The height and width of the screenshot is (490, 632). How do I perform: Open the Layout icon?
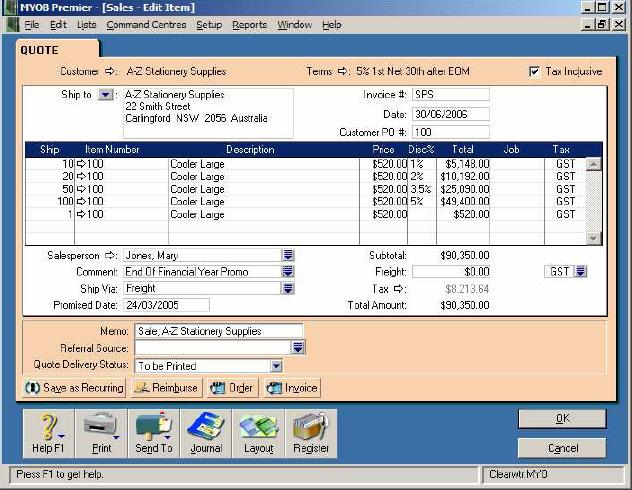(258, 434)
